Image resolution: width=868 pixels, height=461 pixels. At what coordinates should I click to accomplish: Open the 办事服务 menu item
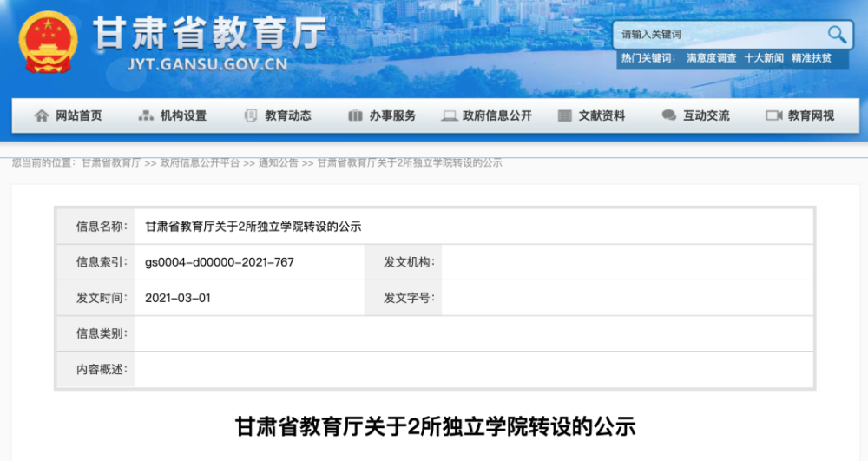[392, 115]
